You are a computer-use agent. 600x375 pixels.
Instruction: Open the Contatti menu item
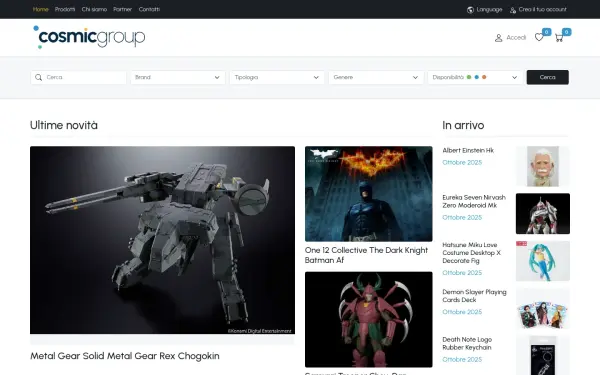click(x=149, y=9)
